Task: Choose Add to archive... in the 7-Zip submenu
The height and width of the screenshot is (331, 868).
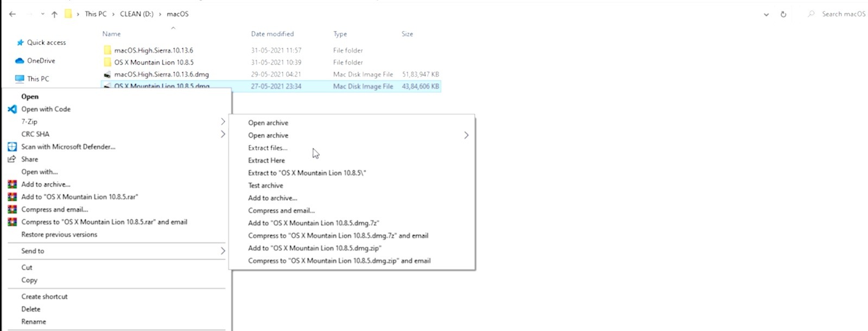Action: (x=273, y=198)
